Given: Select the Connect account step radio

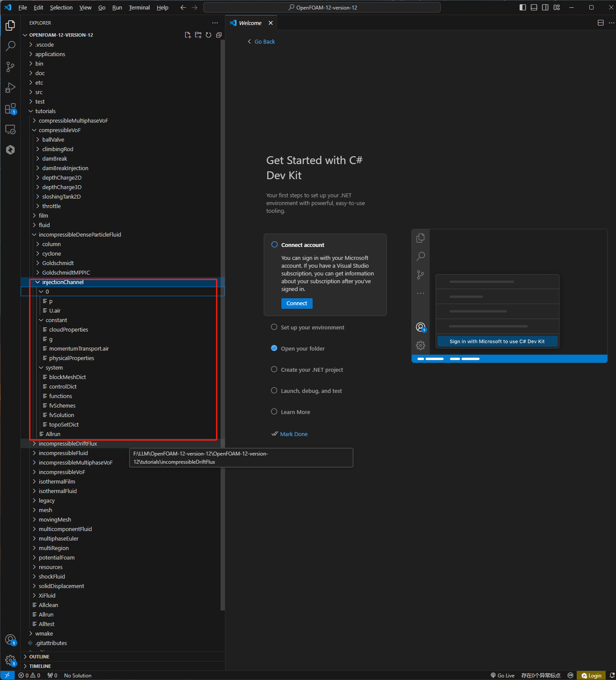Looking at the screenshot, I should click(x=274, y=244).
